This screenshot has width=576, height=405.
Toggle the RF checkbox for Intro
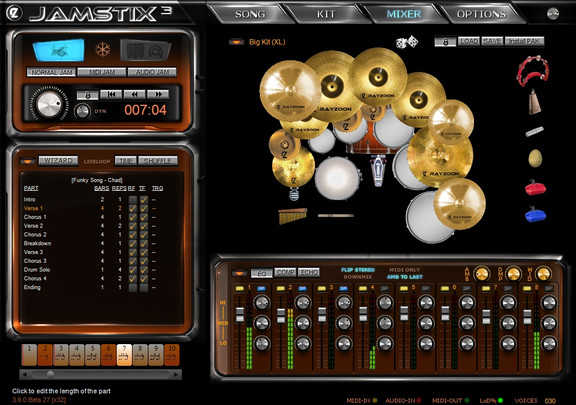point(133,200)
